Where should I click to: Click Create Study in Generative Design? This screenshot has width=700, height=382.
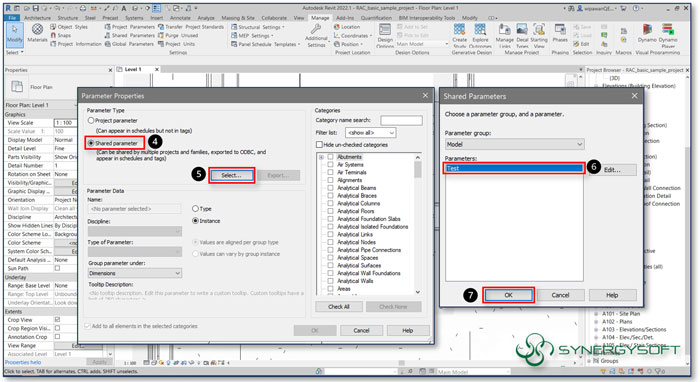[459, 35]
